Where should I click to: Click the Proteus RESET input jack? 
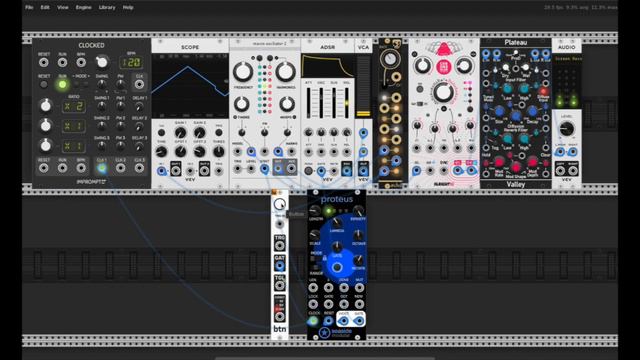328,321
